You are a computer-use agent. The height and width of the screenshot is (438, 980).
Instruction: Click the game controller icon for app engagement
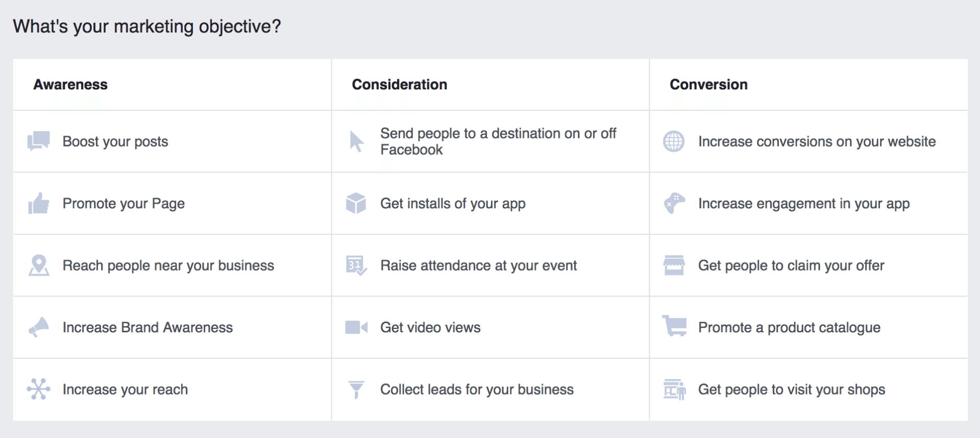(x=674, y=203)
